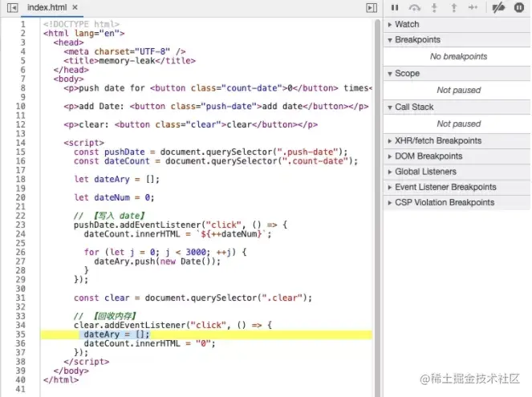
Task: Toggle pause on exceptions
Action: 519,7
